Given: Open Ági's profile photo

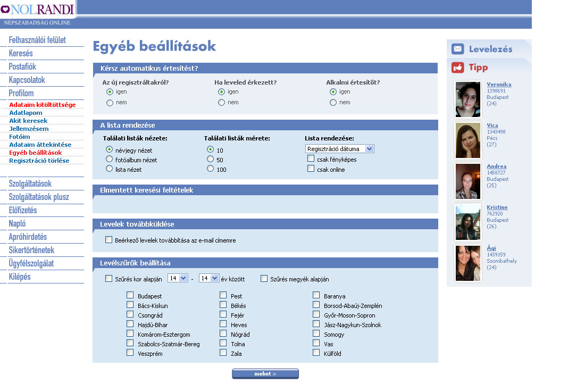Looking at the screenshot, I should [x=468, y=263].
